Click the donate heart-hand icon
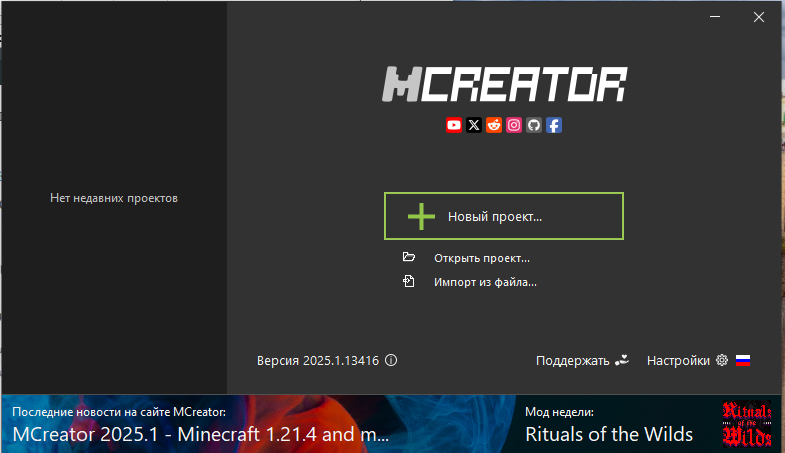The image size is (785, 453). pos(622,360)
